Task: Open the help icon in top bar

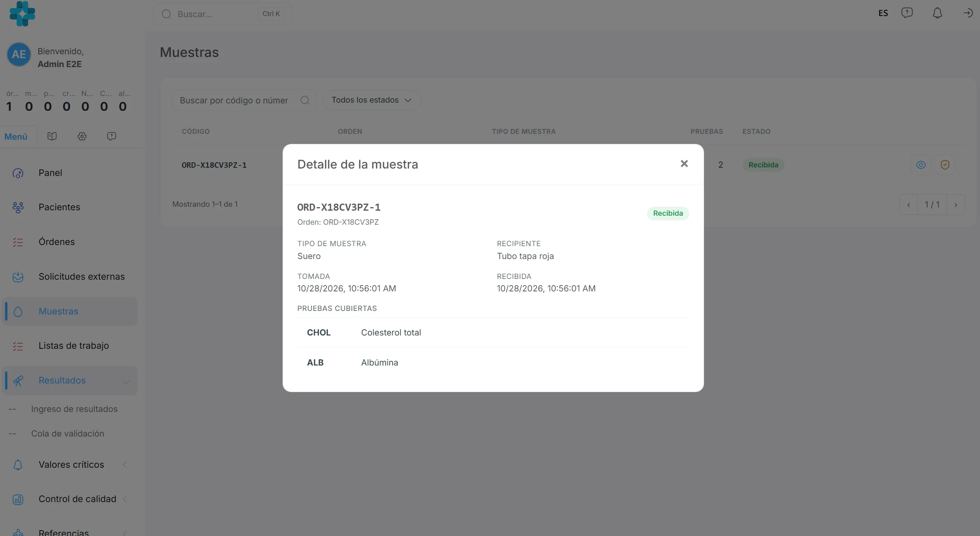Action: point(907,13)
